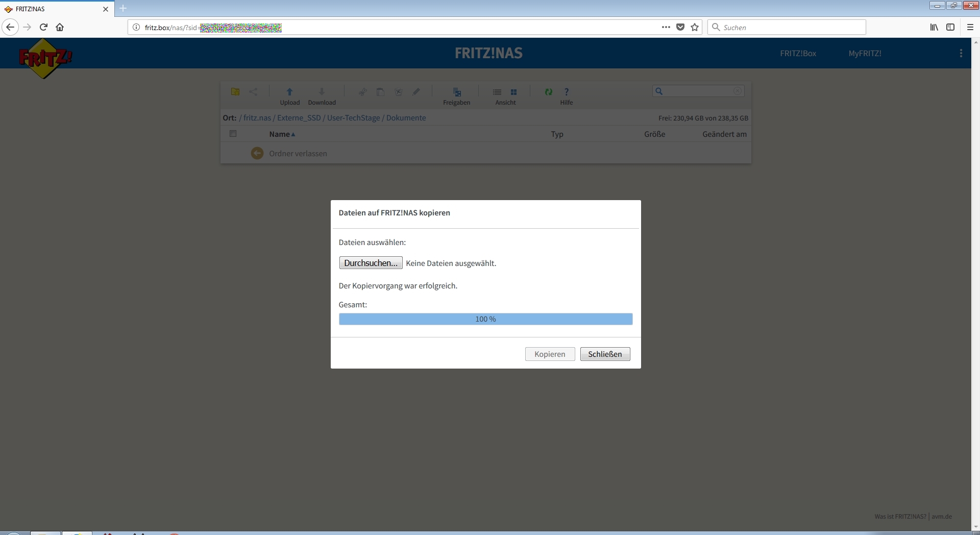Click the page scrollbar up arrow
Screen dimensions: 980x535
coord(975,42)
